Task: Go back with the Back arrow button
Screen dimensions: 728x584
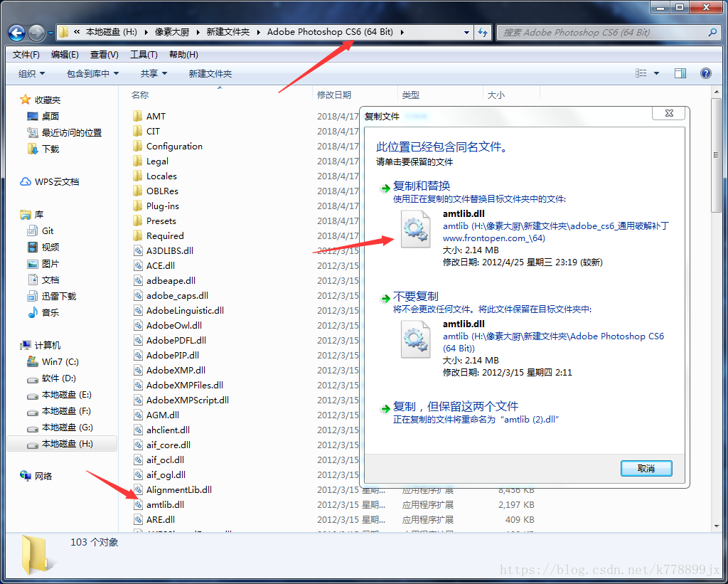Action: click(17, 33)
